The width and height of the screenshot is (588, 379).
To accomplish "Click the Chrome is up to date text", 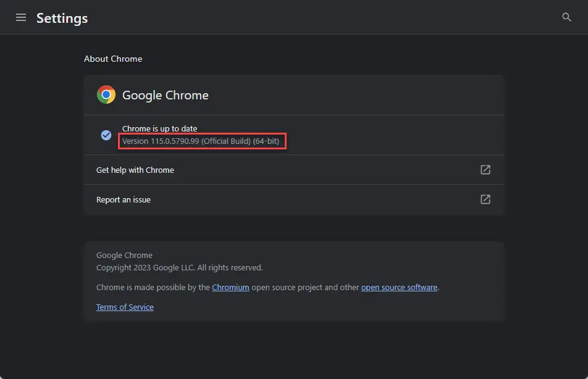I will [x=159, y=128].
